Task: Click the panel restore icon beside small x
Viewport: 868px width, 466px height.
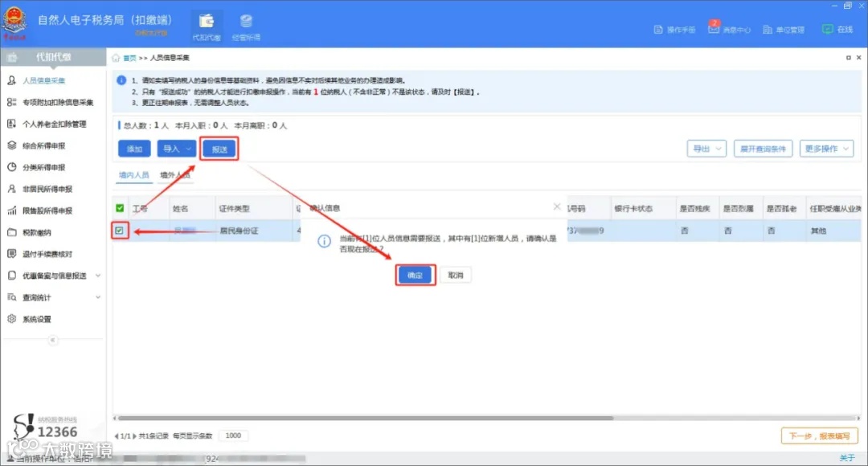Action: (848, 58)
